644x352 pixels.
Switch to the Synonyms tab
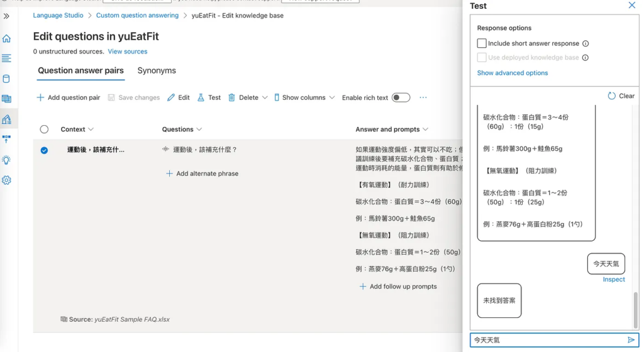click(x=157, y=70)
